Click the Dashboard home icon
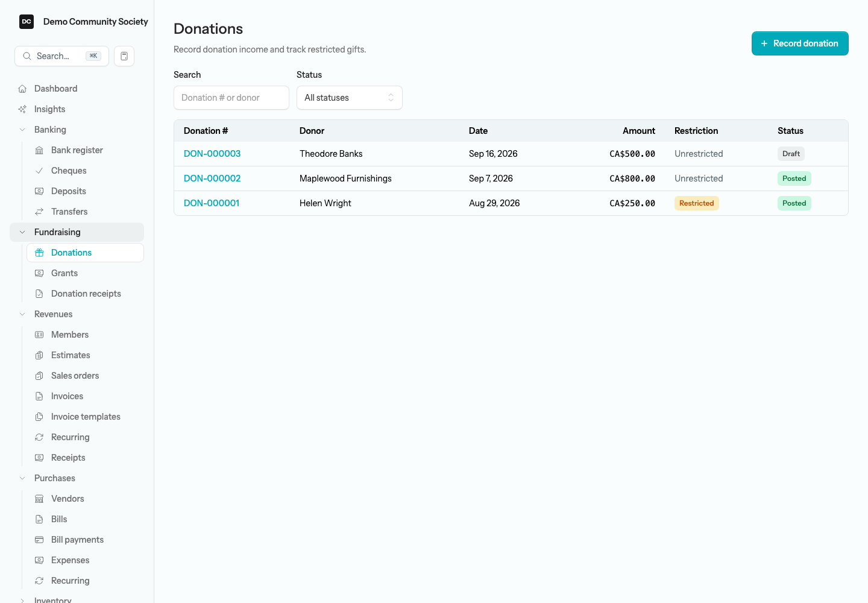The height and width of the screenshot is (603, 868). coord(22,89)
